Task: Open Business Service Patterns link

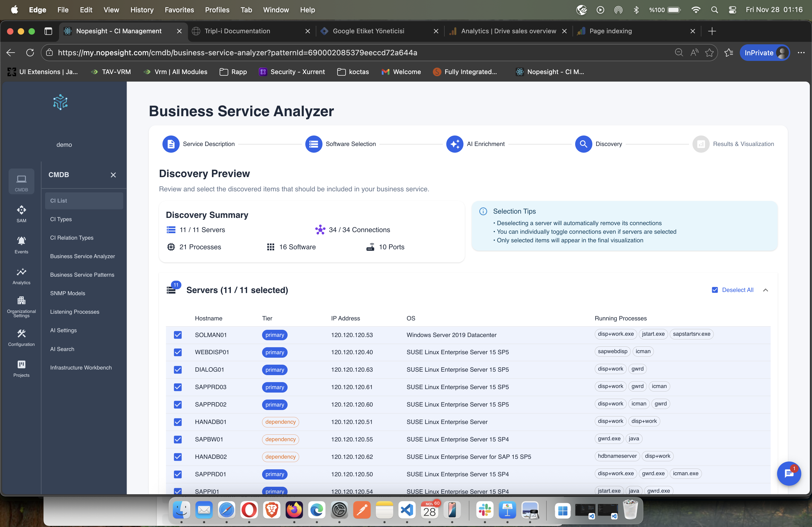Action: coord(82,275)
